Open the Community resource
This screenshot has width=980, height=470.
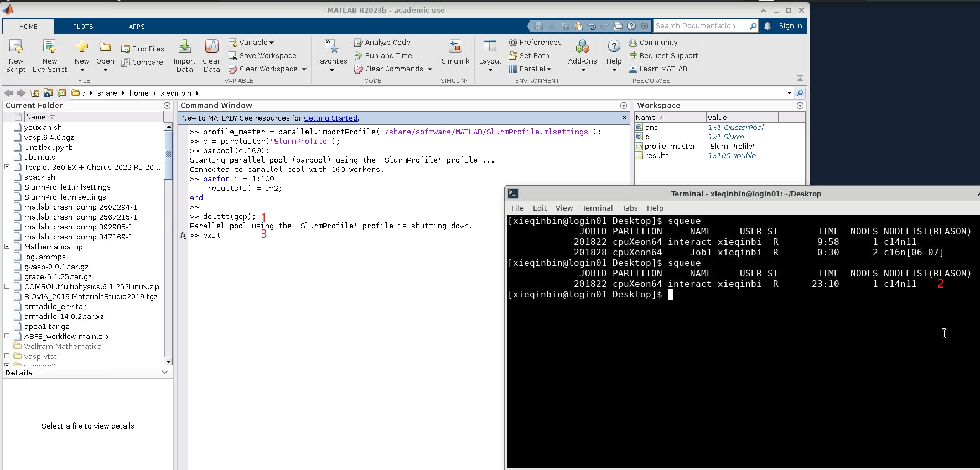(653, 42)
